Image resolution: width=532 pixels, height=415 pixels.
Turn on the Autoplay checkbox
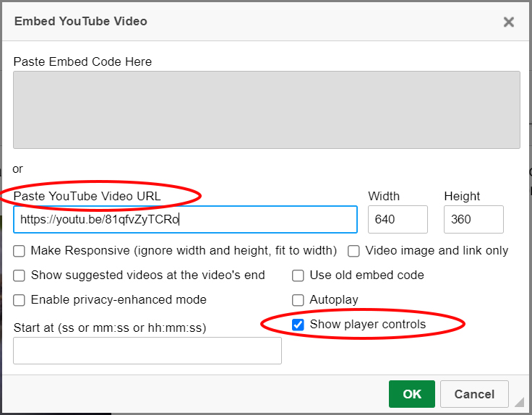[298, 300]
